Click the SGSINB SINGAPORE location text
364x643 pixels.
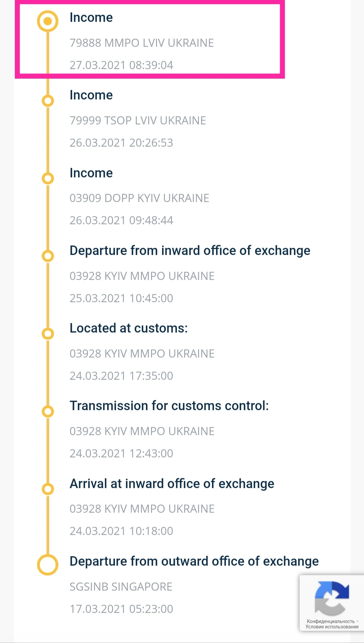click(x=121, y=587)
